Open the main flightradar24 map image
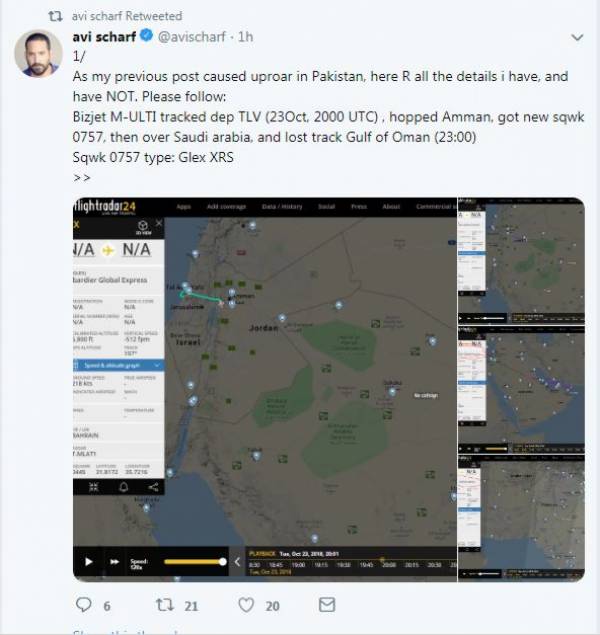This screenshot has height=635, width=600. point(265,390)
